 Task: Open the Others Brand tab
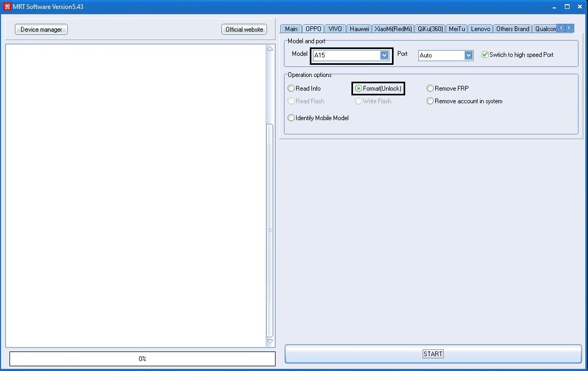click(513, 29)
